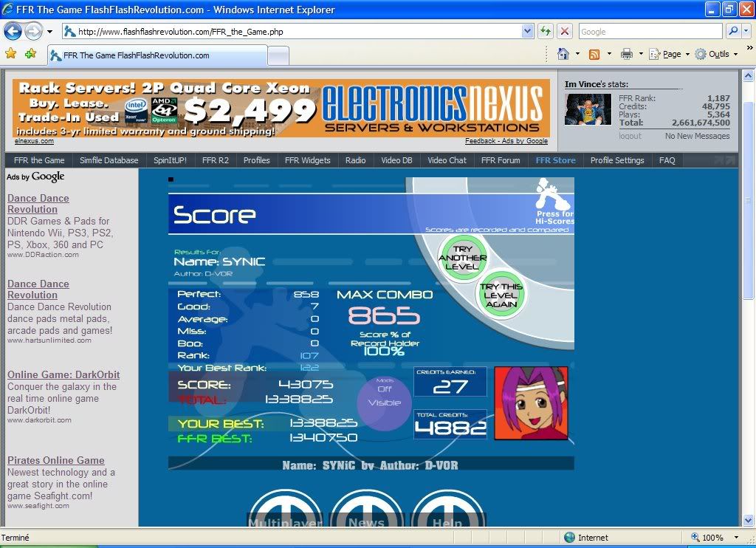Screen dimensions: 756x548
Task: Click the Add to Favorites icon
Action: point(30,54)
